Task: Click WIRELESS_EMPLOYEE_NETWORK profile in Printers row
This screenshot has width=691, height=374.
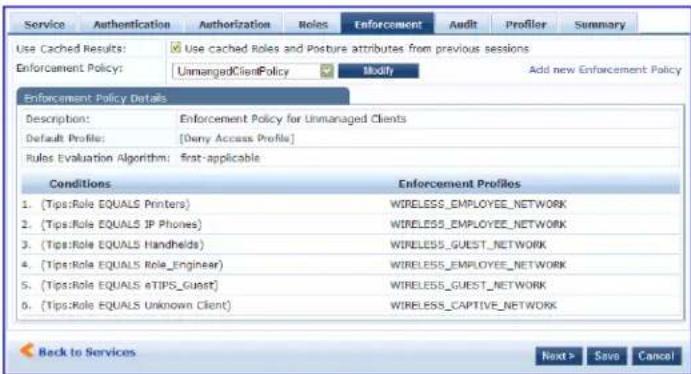Action: [x=478, y=204]
